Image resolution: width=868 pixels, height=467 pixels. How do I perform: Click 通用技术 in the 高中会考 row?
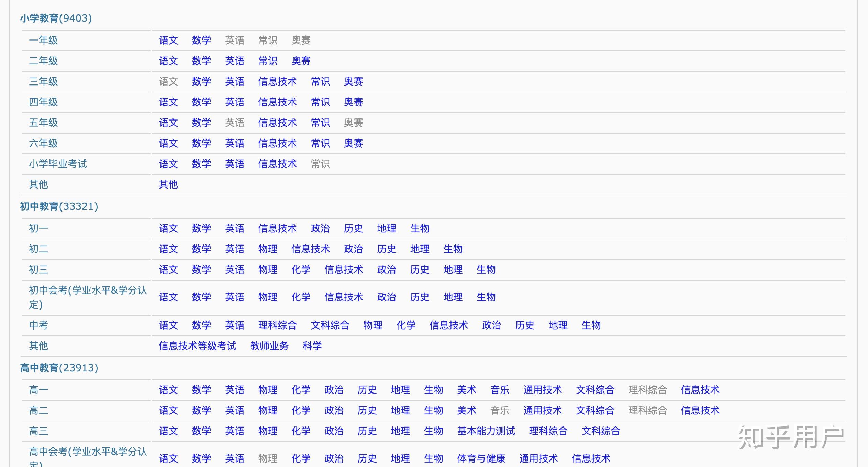(x=538, y=458)
